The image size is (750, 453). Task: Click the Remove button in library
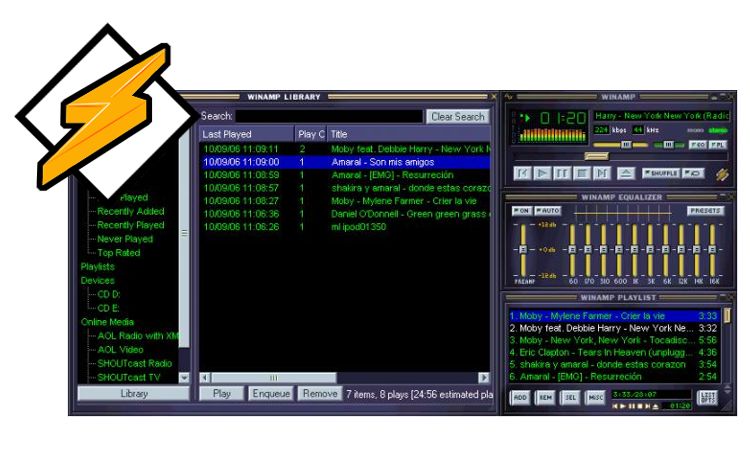[320, 394]
